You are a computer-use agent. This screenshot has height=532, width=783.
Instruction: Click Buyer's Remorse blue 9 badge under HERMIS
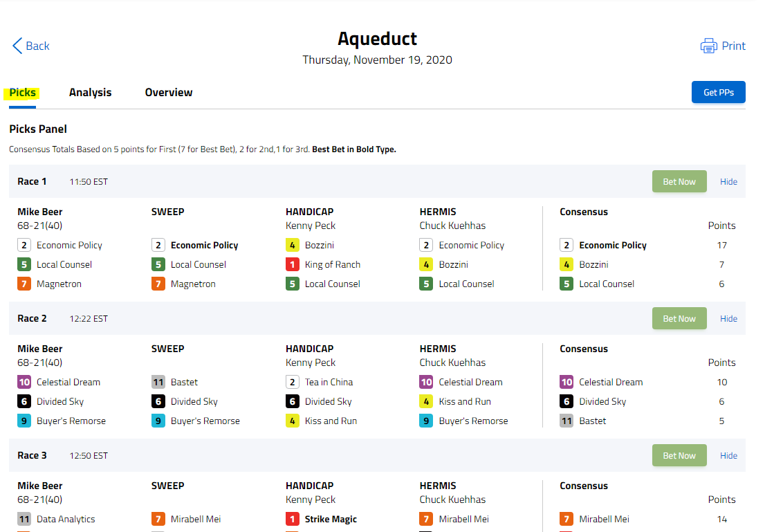[426, 421]
